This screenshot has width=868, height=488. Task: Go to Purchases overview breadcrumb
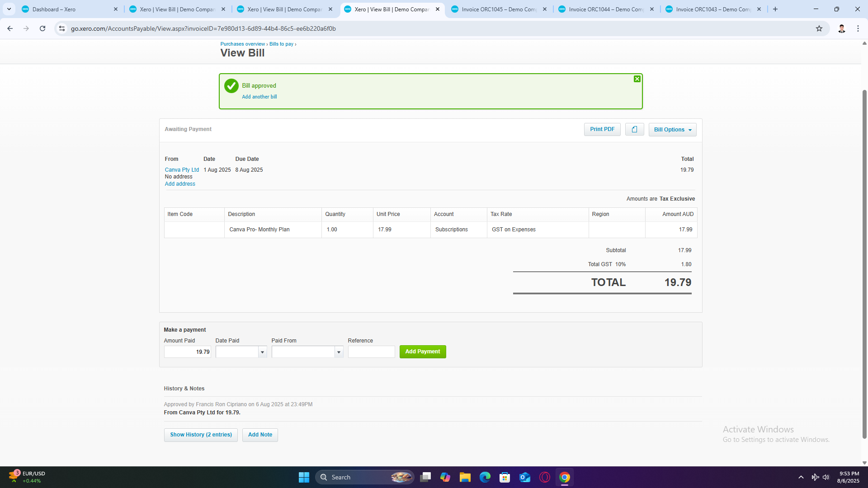tap(243, 44)
